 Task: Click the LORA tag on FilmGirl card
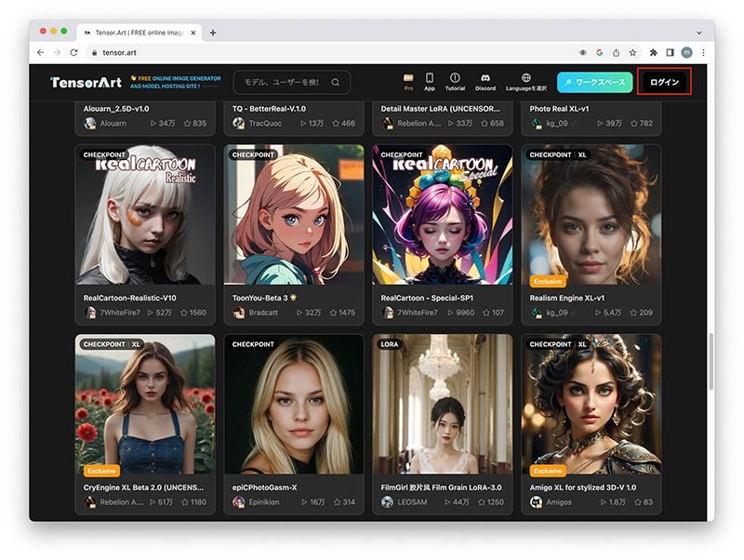389,344
